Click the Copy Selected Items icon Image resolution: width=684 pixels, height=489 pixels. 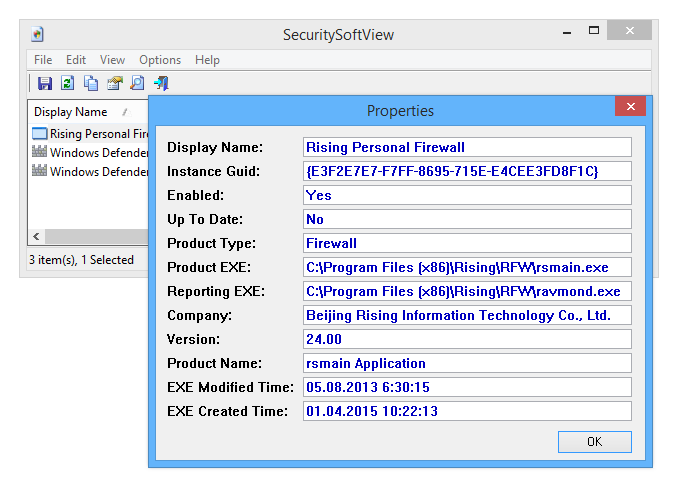pyautogui.click(x=91, y=83)
